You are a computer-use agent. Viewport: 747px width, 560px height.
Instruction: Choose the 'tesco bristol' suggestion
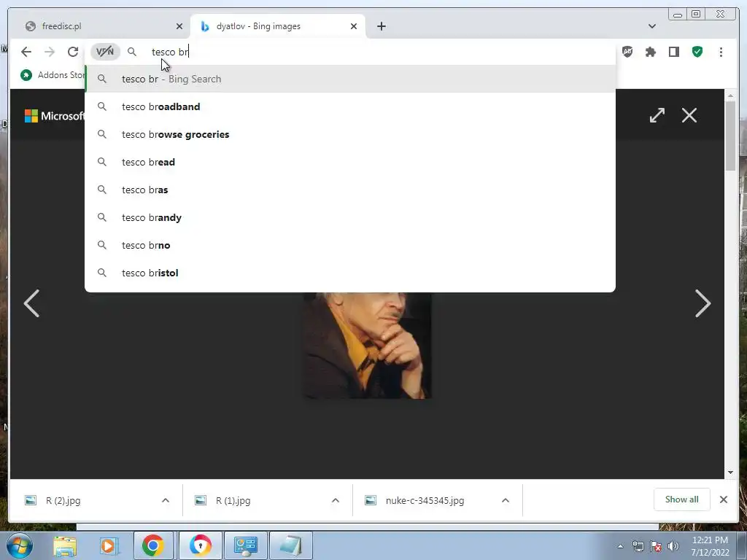tap(350, 273)
